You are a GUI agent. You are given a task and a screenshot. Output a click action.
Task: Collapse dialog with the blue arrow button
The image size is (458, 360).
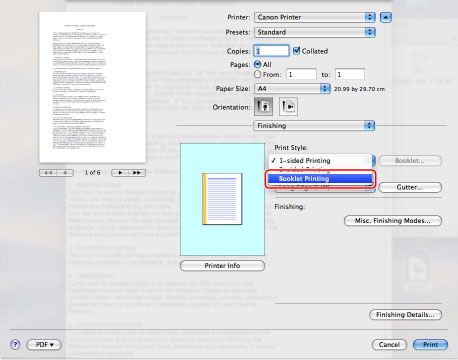pos(386,17)
